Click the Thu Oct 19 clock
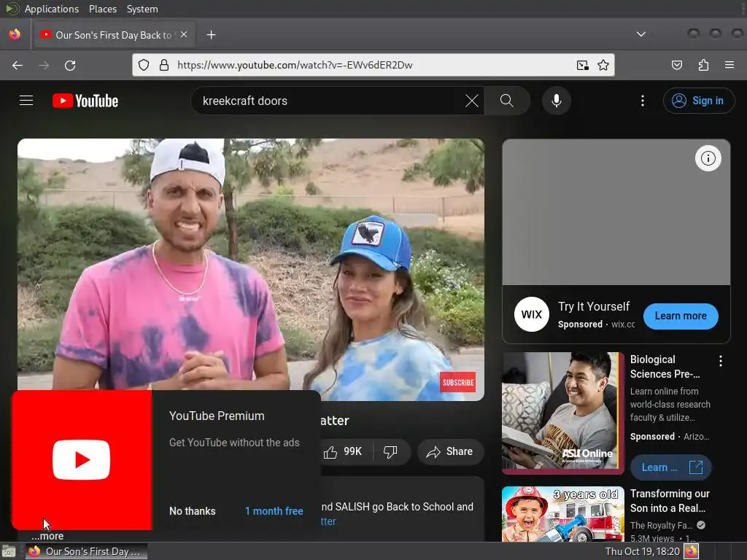The width and height of the screenshot is (747, 560). (642, 551)
